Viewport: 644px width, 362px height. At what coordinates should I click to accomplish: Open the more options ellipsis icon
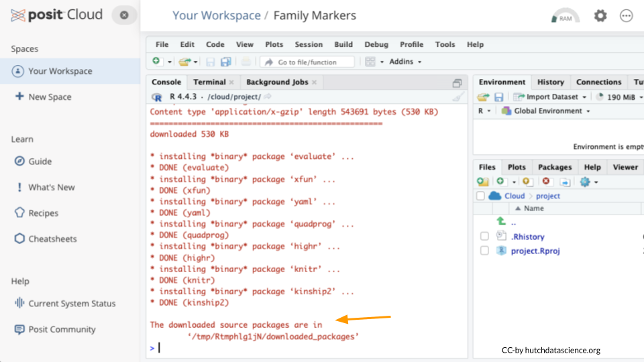click(x=627, y=15)
